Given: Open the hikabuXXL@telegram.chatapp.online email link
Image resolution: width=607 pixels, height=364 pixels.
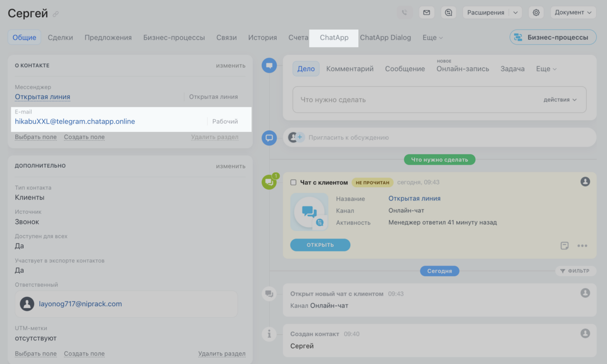Looking at the screenshot, I should click(75, 121).
